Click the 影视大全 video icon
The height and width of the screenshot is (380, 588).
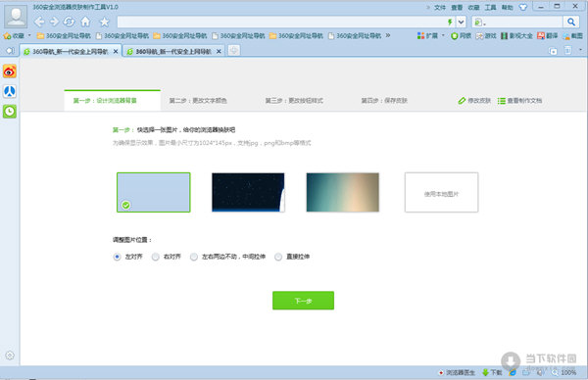tap(516, 35)
